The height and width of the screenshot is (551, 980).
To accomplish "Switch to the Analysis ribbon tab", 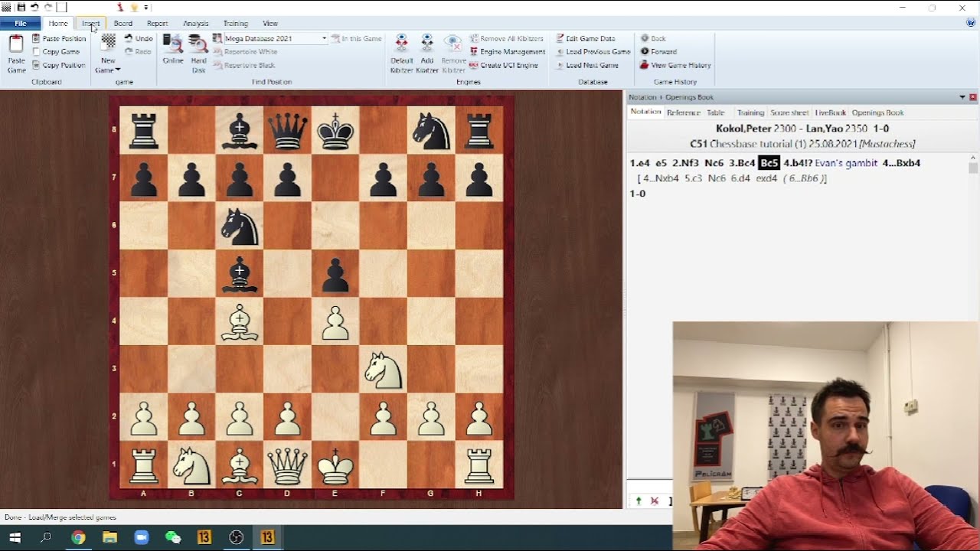I will [195, 24].
